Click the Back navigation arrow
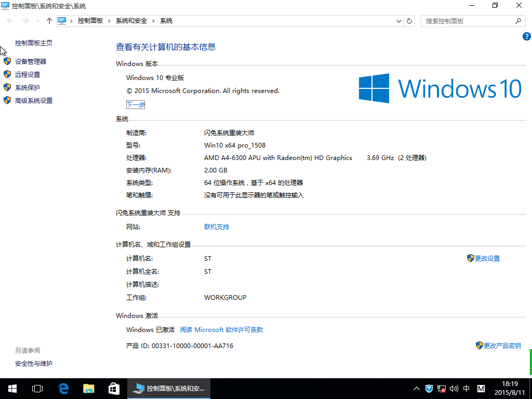 pos(10,21)
